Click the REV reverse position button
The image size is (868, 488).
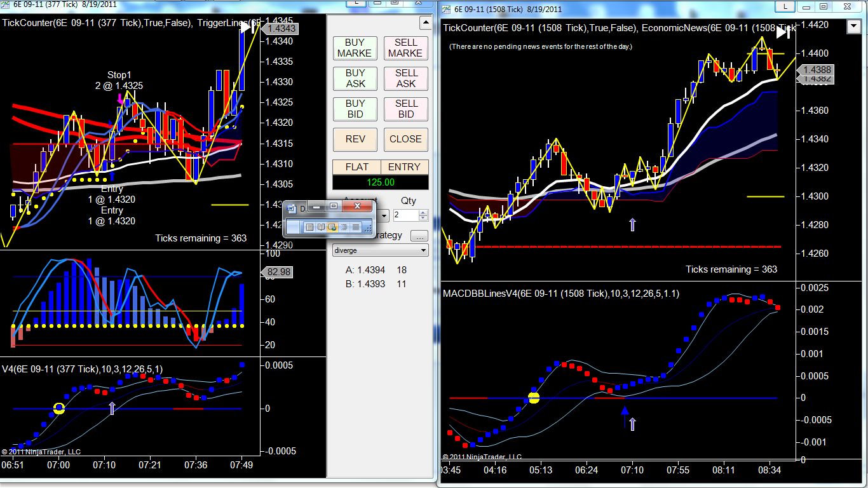click(355, 140)
